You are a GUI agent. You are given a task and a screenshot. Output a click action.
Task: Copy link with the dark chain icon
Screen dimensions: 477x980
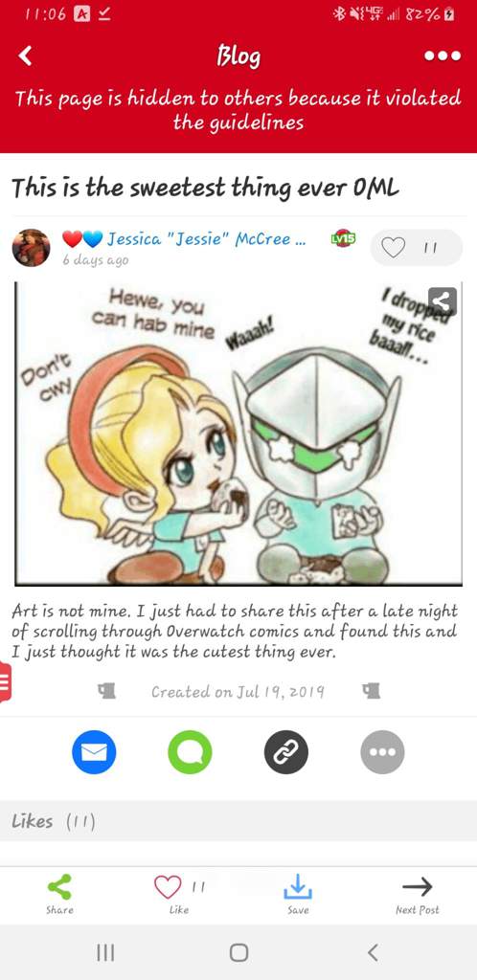click(286, 752)
